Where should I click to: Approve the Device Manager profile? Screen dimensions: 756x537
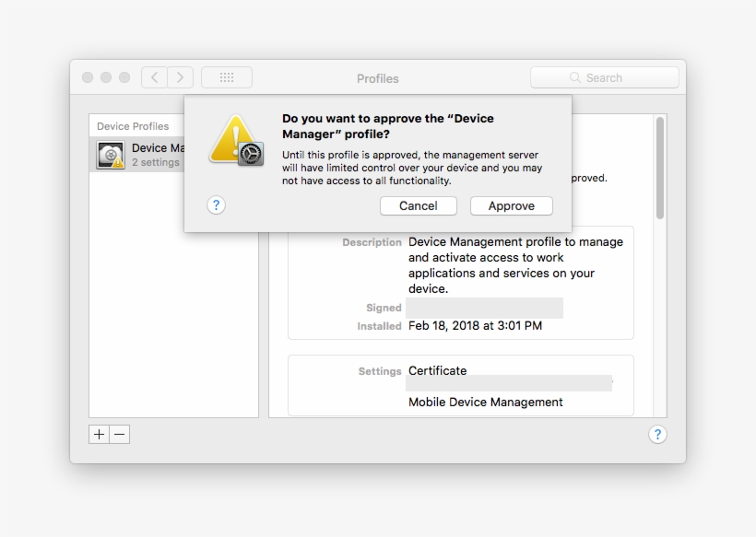(511, 206)
